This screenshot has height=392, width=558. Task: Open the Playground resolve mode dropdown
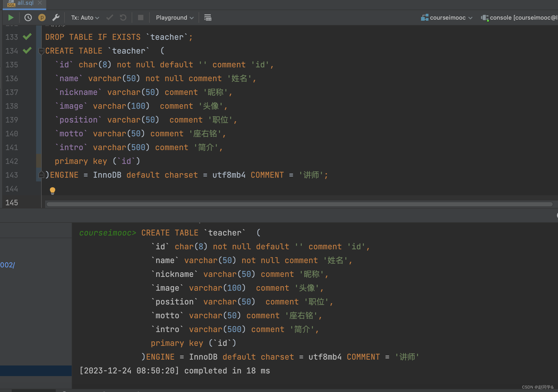coord(175,18)
